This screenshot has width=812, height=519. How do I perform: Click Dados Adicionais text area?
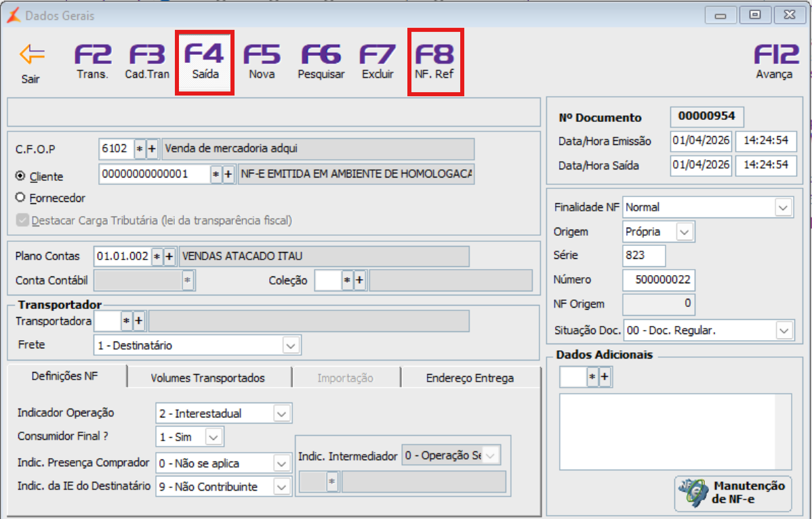coord(675,432)
